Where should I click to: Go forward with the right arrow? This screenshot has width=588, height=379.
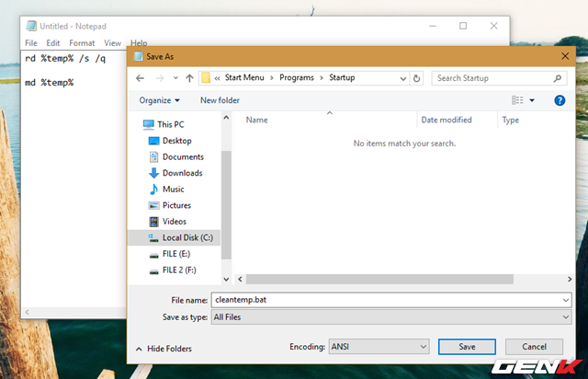[160, 78]
